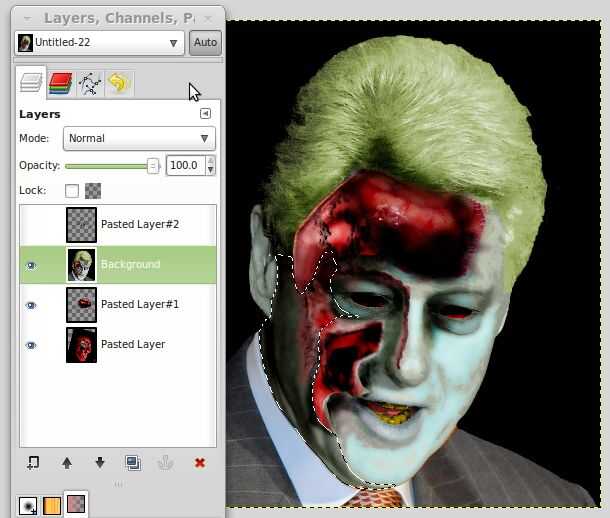Open the layer Mode dropdown
The width and height of the screenshot is (610, 518).
pos(139,138)
